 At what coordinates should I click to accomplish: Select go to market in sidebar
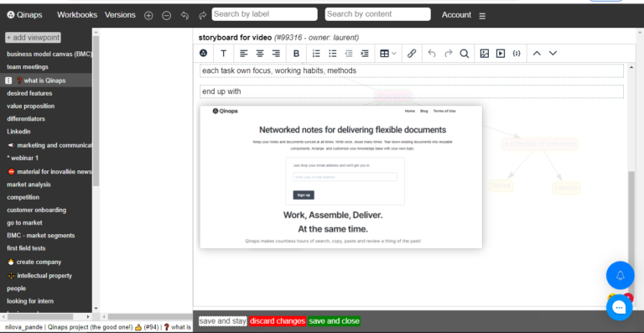pos(24,223)
